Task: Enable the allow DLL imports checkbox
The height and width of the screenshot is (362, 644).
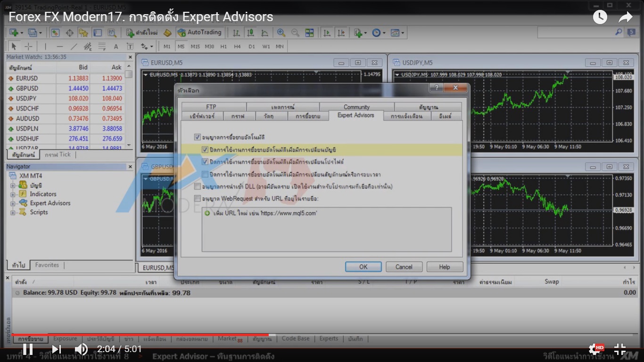Action: (x=197, y=187)
